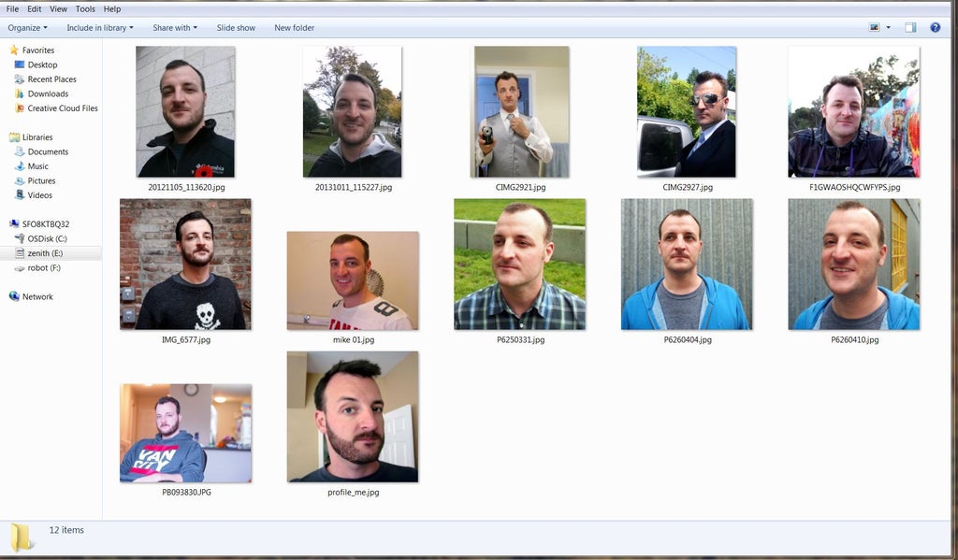Screen dimensions: 958x560
Task: Click the SFO8KTBQ32 computer icon
Action: (x=14, y=224)
